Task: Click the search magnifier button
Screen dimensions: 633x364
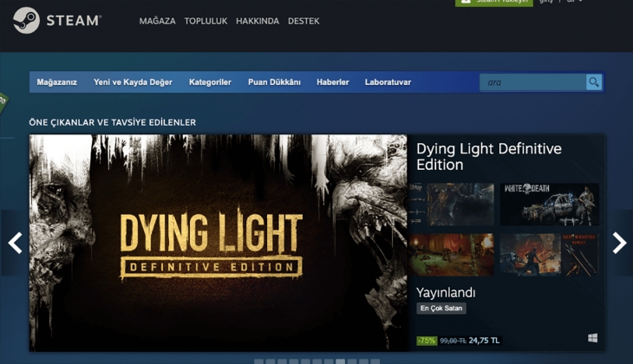Action: pyautogui.click(x=594, y=82)
